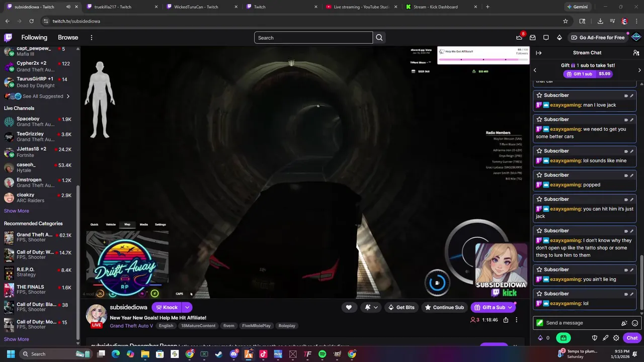Image resolution: width=644 pixels, height=362 pixels.
Task: Toggle the follow heart button
Action: pos(349,307)
